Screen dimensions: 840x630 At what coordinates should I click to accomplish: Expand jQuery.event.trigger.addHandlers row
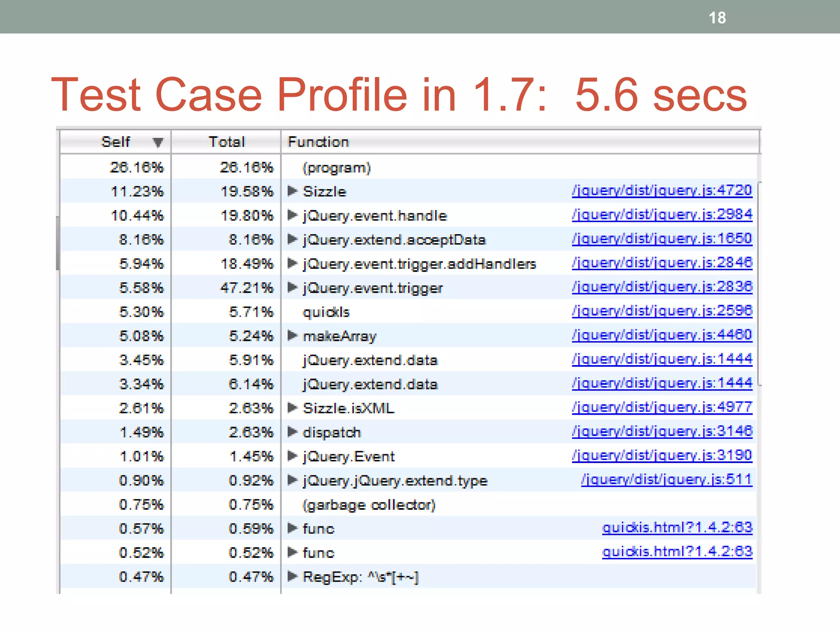(292, 263)
